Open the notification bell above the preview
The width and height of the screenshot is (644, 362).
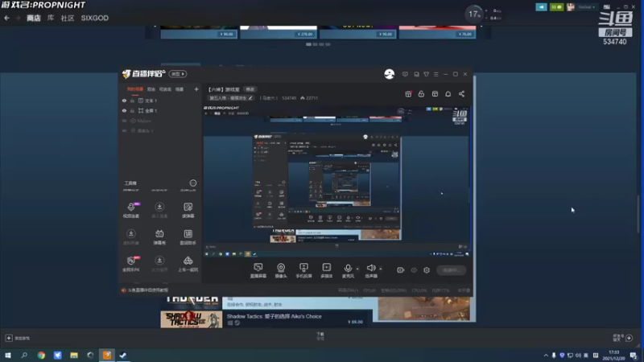(448, 94)
